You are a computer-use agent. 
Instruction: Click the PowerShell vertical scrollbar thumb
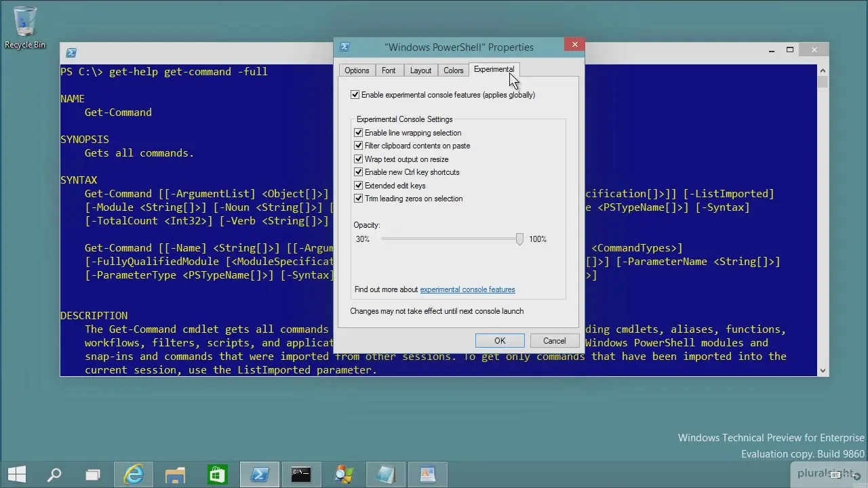(x=823, y=83)
